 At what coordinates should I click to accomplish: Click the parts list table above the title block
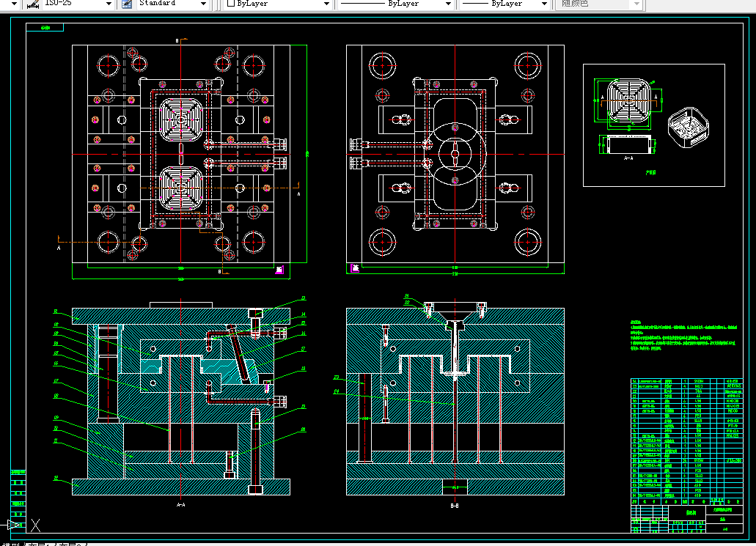tap(686, 441)
